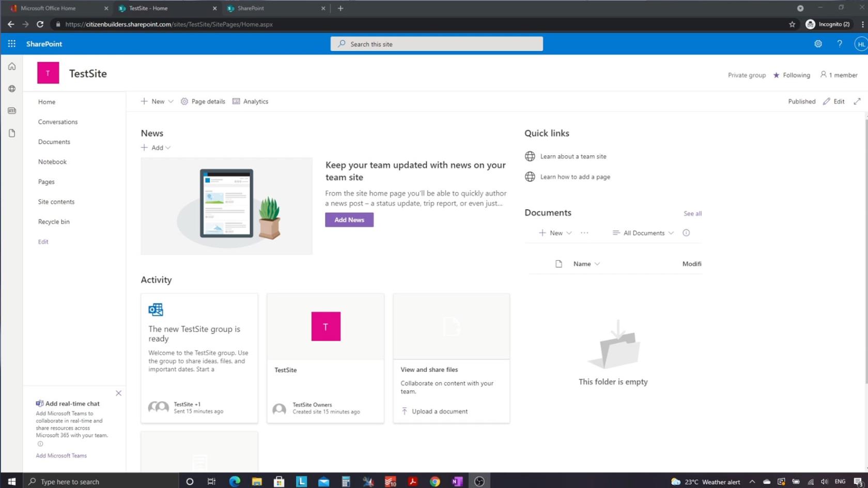Expand the News Add dropdown
The image size is (868, 488).
167,148
